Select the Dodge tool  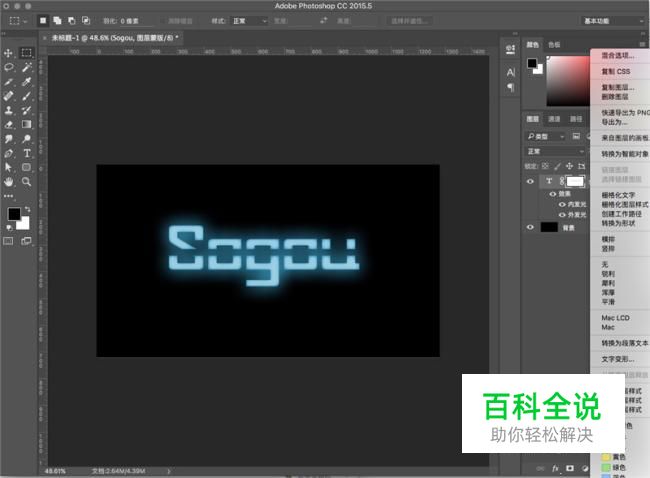[x=27, y=139]
